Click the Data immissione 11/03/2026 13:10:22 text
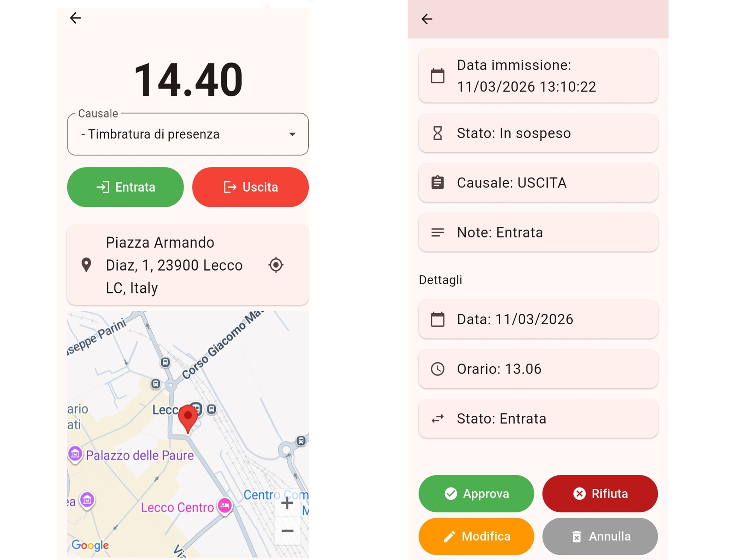The image size is (747, 560). (526, 76)
